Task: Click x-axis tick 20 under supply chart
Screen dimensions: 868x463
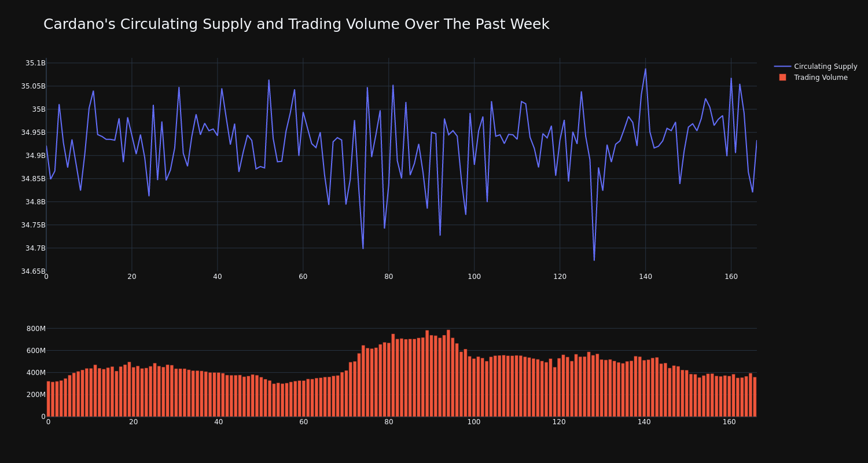Action: click(x=132, y=277)
